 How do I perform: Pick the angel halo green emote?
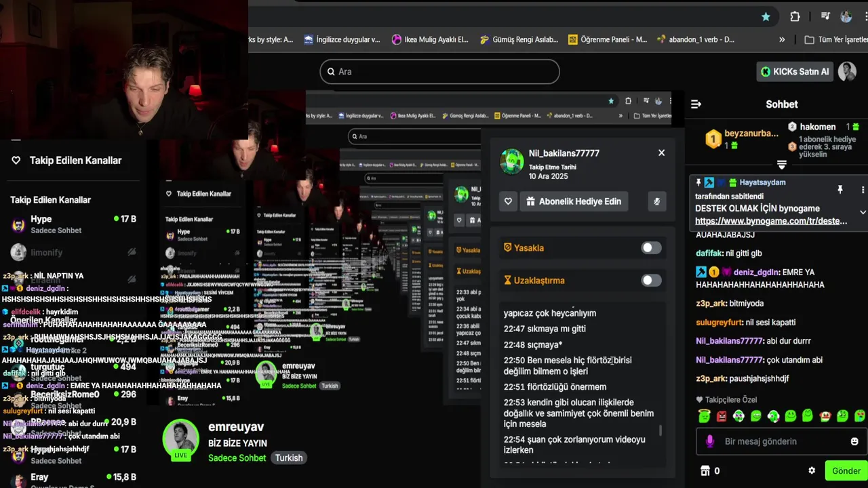point(704,415)
